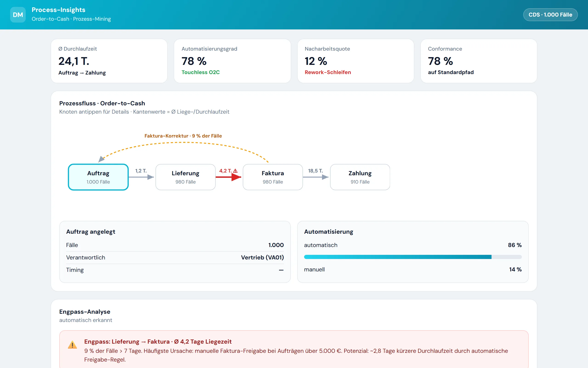
Task: Click the Fälle row value 1.000
Action: pos(276,245)
